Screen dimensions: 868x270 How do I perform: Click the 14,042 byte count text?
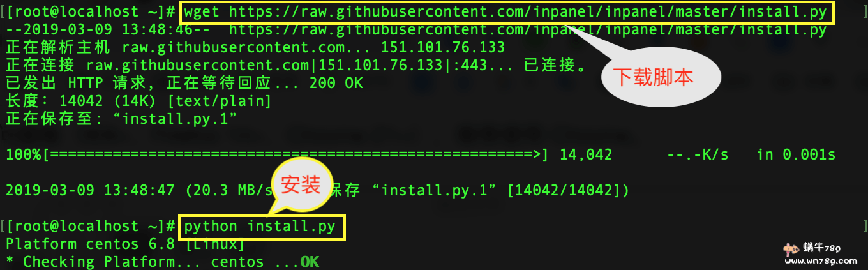click(x=586, y=154)
